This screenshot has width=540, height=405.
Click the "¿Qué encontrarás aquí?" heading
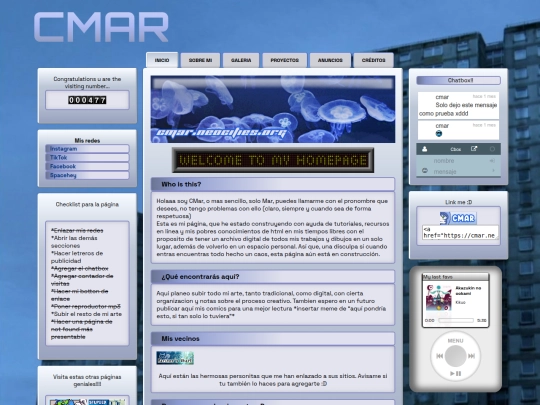tap(200, 277)
